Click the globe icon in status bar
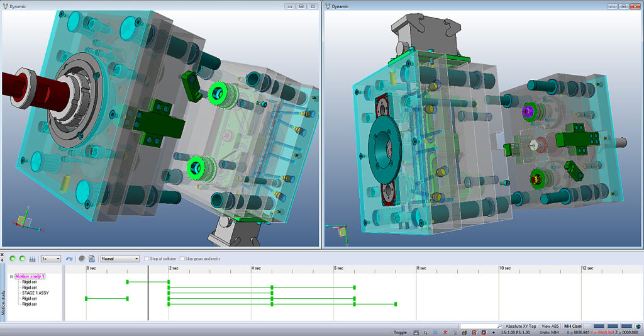Screen dimensions: 644x336 pyautogui.click(x=638, y=326)
